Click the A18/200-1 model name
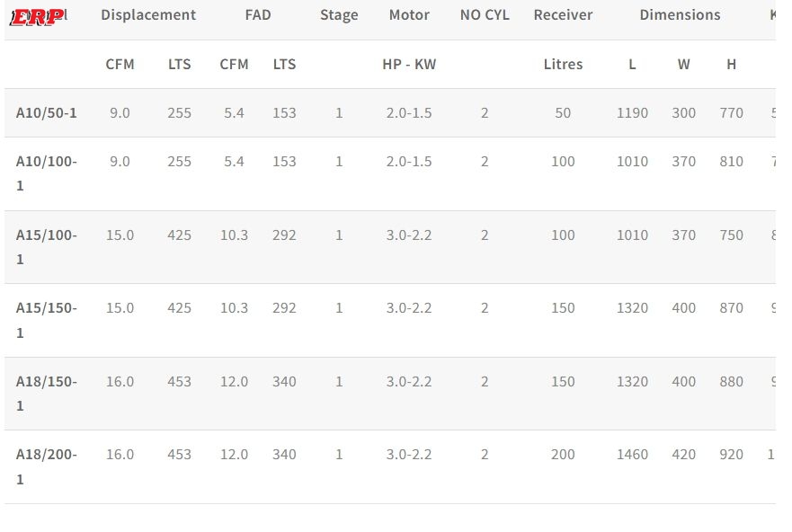 coord(47,466)
